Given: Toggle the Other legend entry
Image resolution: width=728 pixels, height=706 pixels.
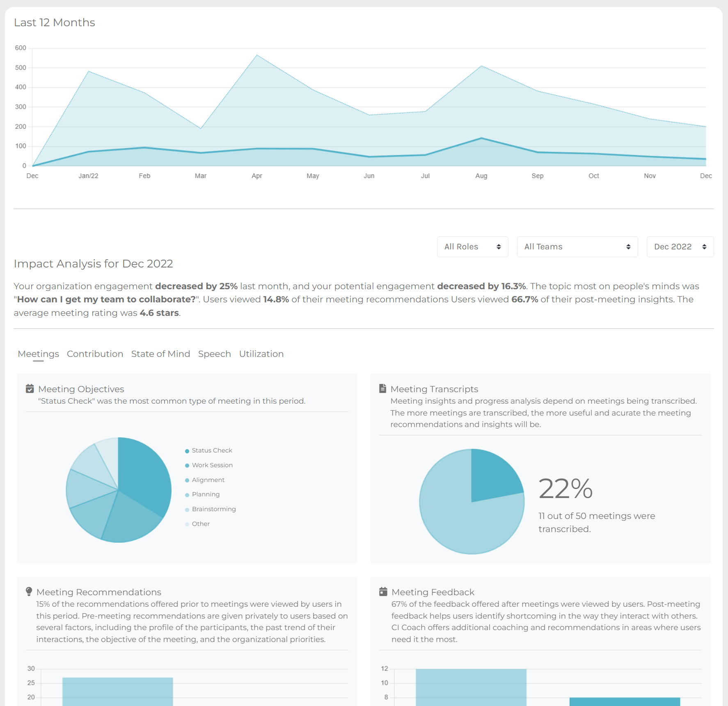Looking at the screenshot, I should (x=197, y=524).
